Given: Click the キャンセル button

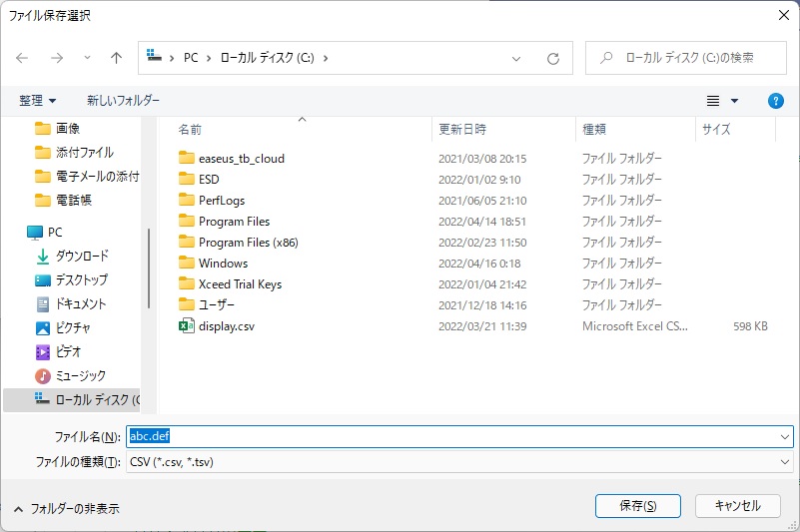Looking at the screenshot, I should pyautogui.click(x=738, y=506).
